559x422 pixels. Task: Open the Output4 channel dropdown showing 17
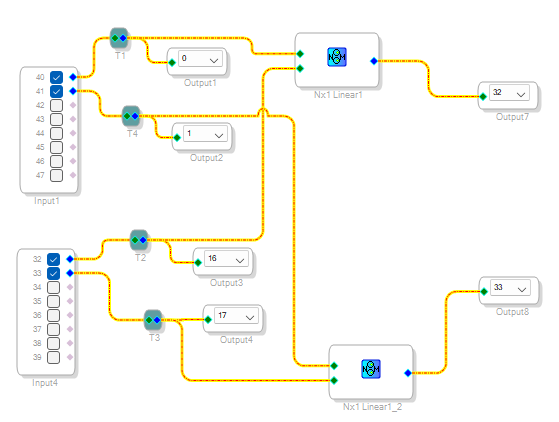[236, 316]
